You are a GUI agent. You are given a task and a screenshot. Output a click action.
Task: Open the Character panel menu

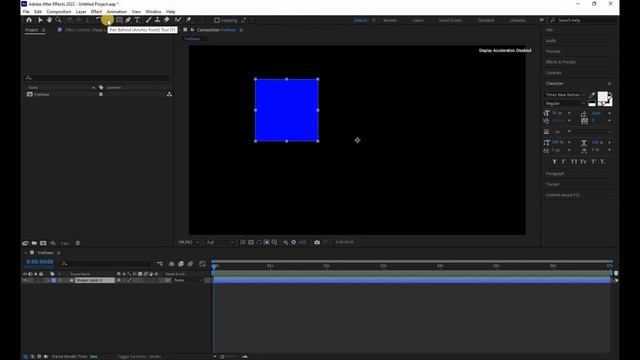point(609,83)
